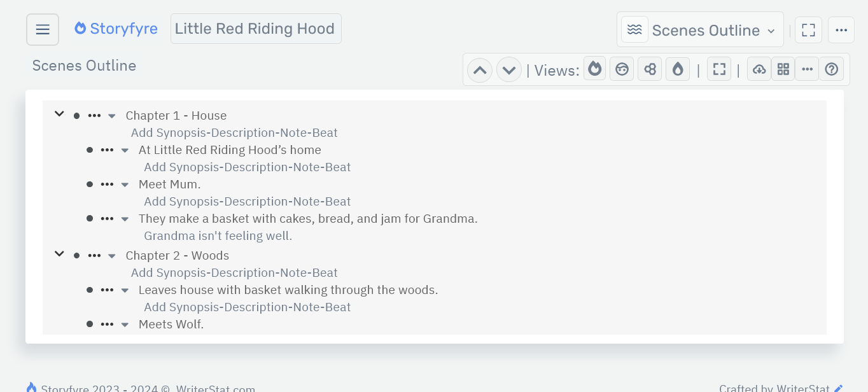Toggle fullscreen mode in the Views toolbar
868x392 pixels.
point(719,69)
